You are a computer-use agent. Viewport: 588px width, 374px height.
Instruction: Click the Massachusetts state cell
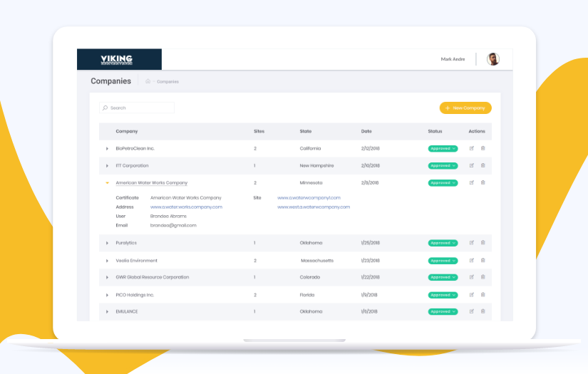317,261
